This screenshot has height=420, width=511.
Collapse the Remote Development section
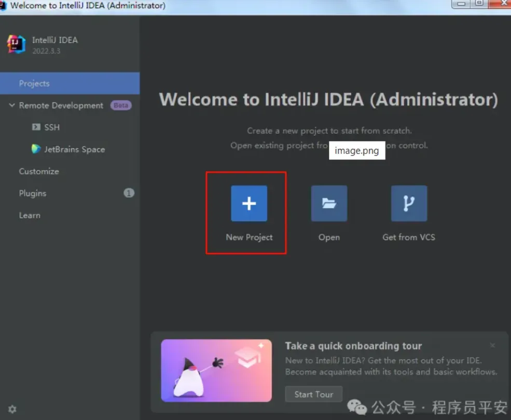[x=12, y=105]
